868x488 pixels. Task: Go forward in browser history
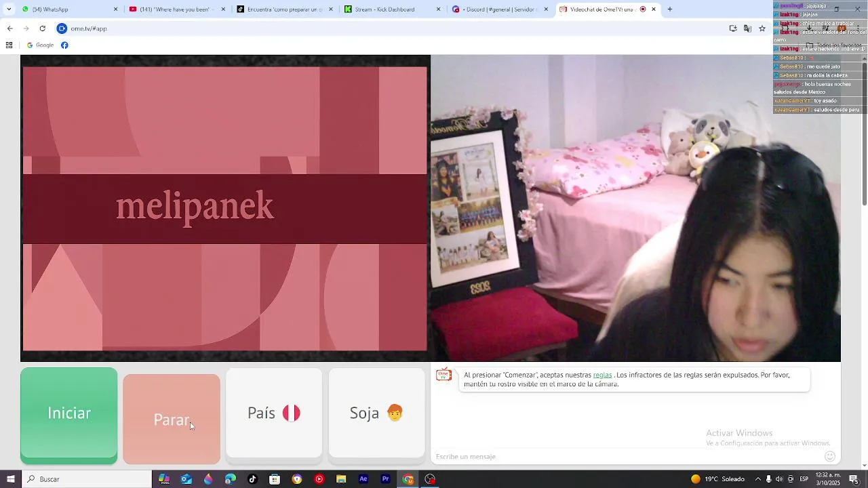coord(26,28)
